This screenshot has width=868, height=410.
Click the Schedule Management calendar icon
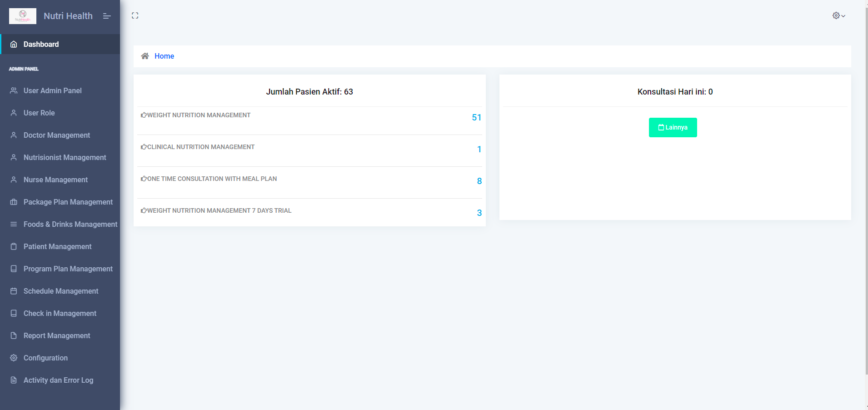tap(14, 291)
